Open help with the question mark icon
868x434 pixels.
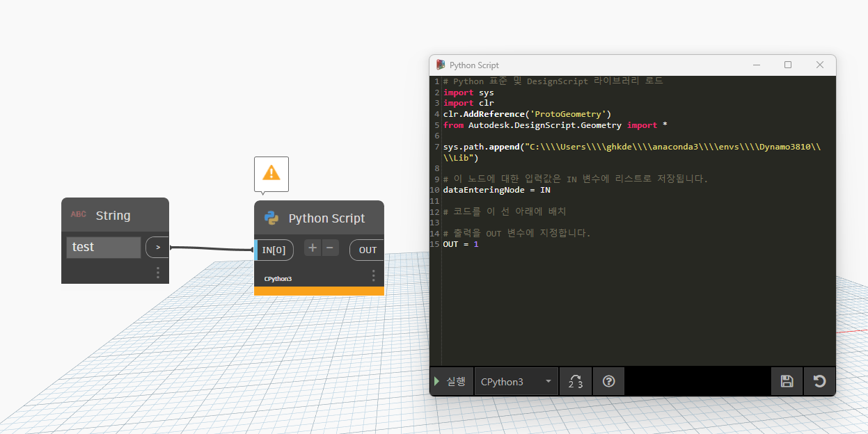609,381
